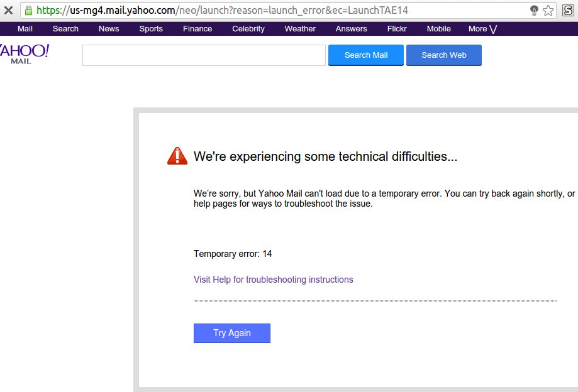Visit Celebrity in the navigation bar
This screenshot has width=578, height=392.
click(x=248, y=29)
